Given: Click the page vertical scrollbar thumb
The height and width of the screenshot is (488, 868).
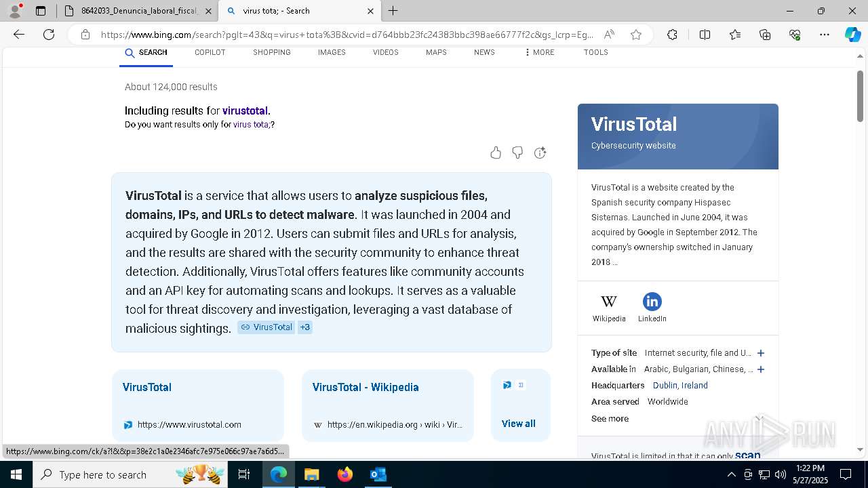Looking at the screenshot, I should 860,96.
